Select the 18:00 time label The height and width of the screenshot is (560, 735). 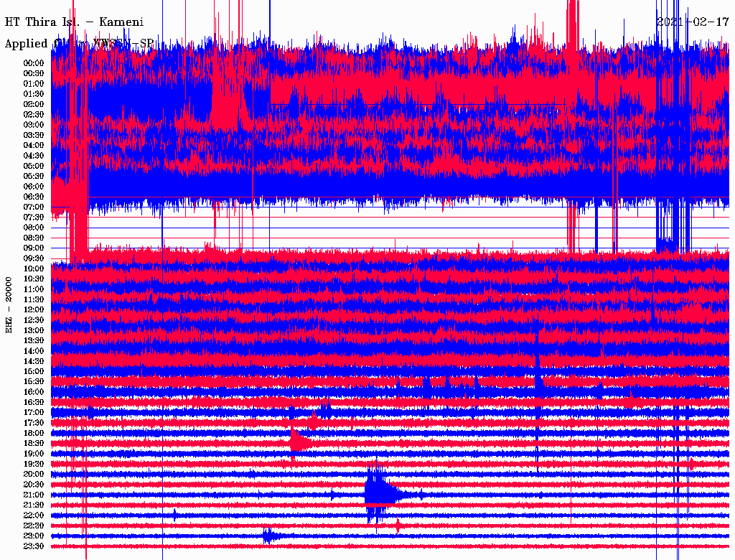[34, 434]
